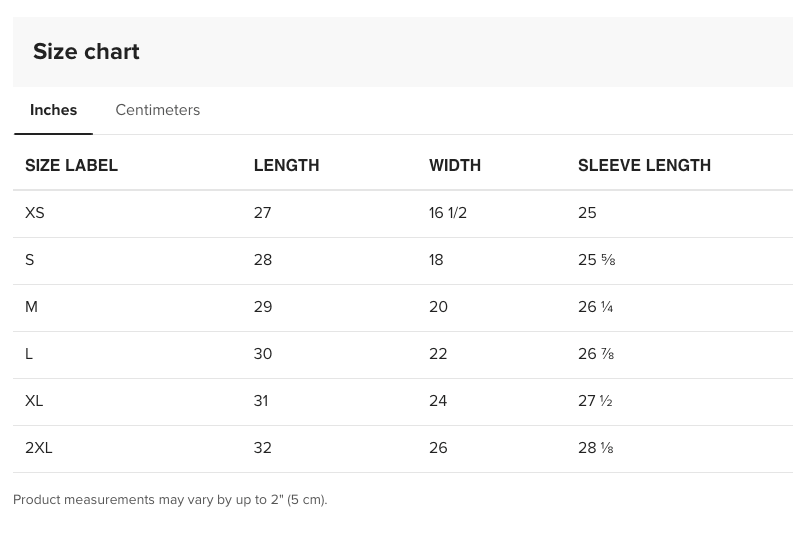Select the M size row label

32,307
